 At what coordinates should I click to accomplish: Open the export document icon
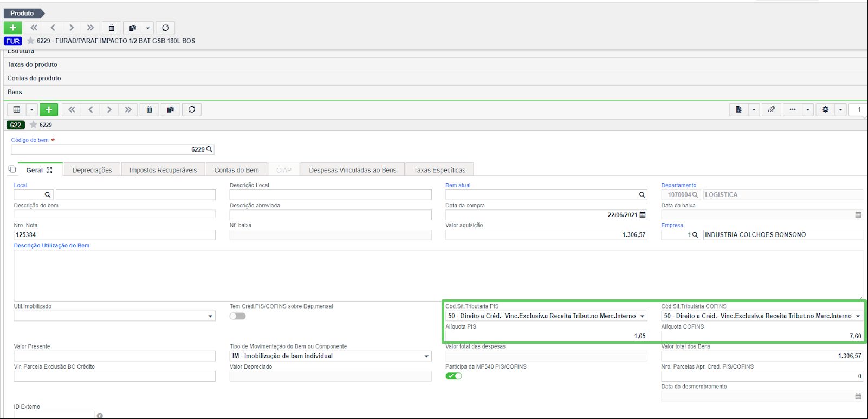[739, 109]
